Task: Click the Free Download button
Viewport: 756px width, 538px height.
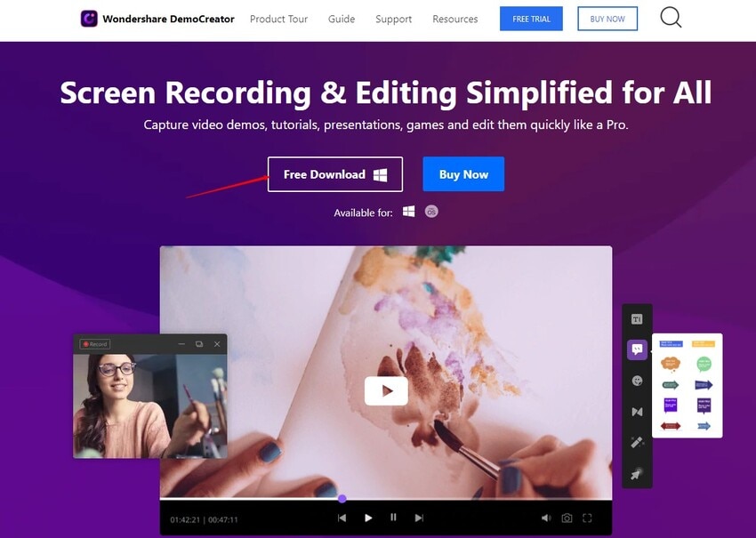Action: [x=335, y=174]
